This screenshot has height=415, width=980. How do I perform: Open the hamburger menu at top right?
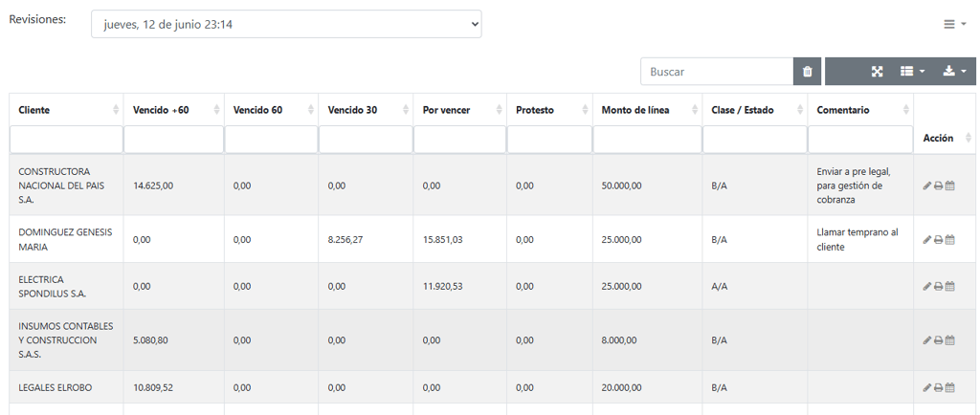pos(954,24)
